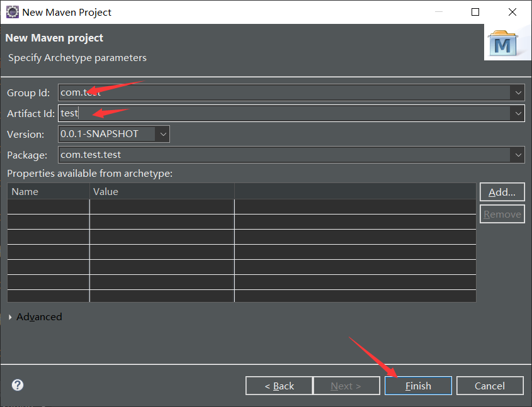Click the Eclipse icon in title bar
Viewport: 532px width, 407px height.
(13, 12)
